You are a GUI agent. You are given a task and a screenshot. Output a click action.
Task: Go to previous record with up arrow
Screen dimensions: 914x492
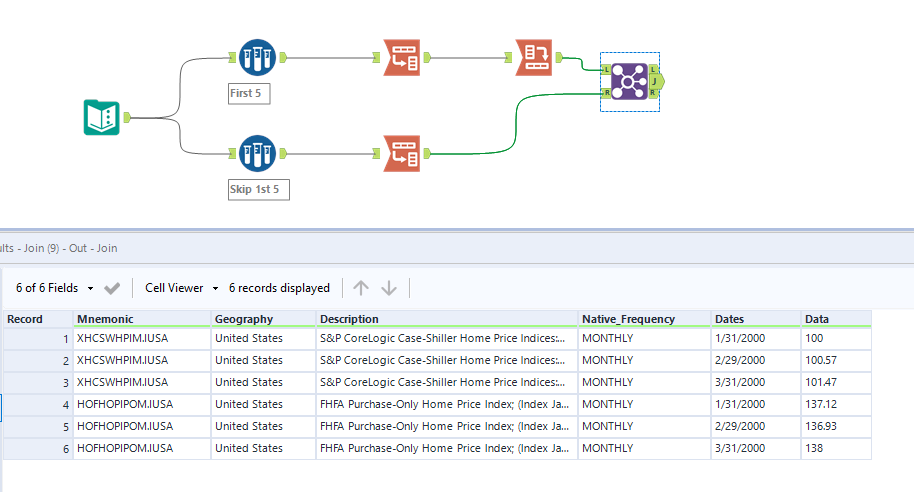pos(361,288)
